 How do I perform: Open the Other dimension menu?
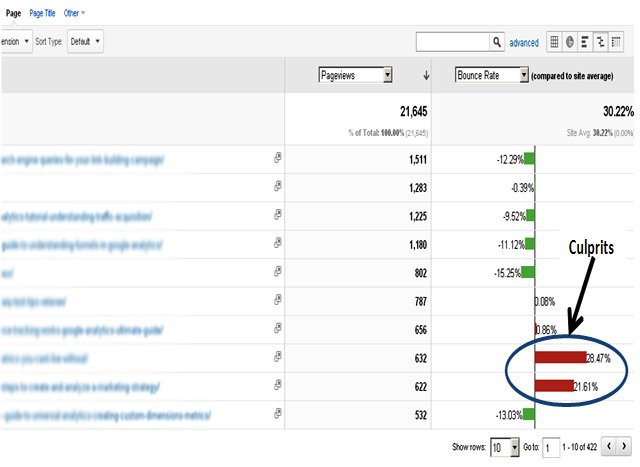click(74, 13)
